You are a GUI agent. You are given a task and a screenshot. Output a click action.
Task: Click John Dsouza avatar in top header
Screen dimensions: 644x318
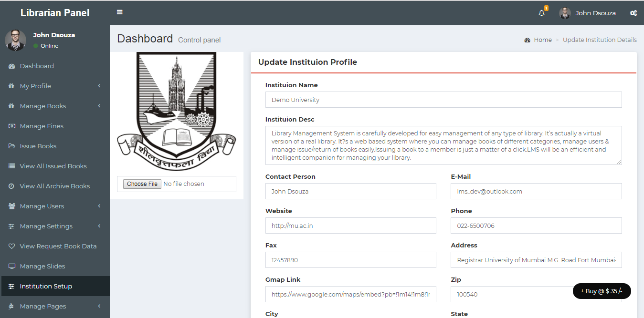pos(565,13)
